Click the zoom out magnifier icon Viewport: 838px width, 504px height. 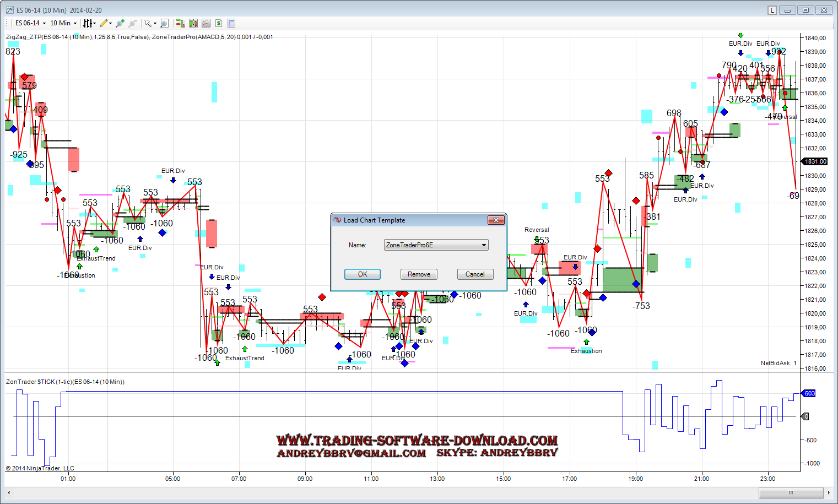(x=132, y=23)
